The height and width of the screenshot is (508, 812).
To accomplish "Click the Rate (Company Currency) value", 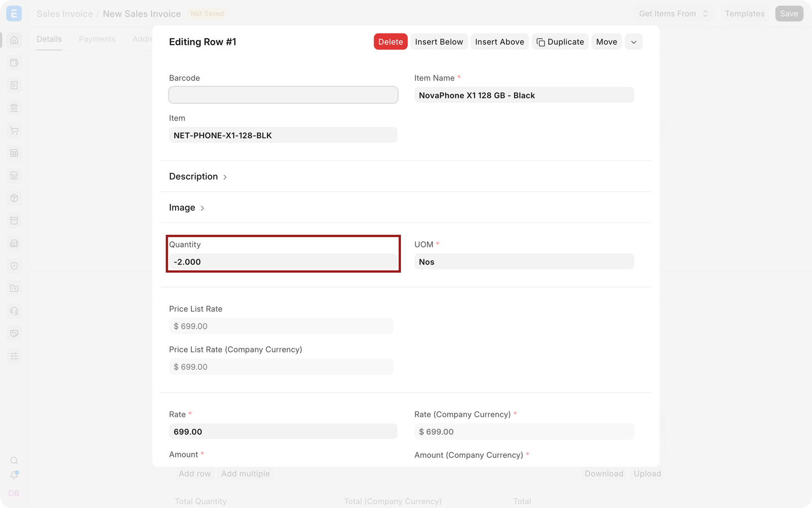I will point(524,431).
